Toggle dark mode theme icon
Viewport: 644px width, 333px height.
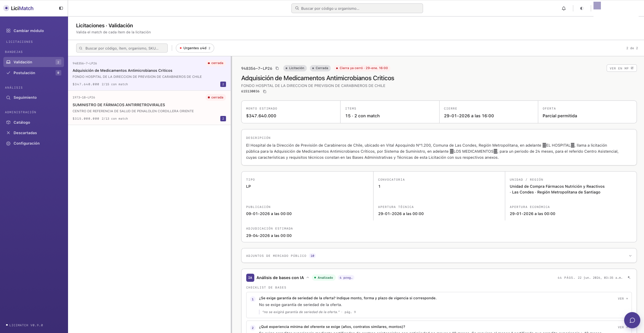[582, 8]
